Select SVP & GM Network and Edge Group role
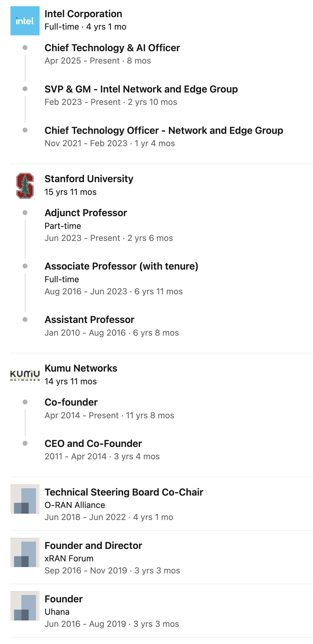This screenshot has height=644, width=313. click(x=141, y=89)
